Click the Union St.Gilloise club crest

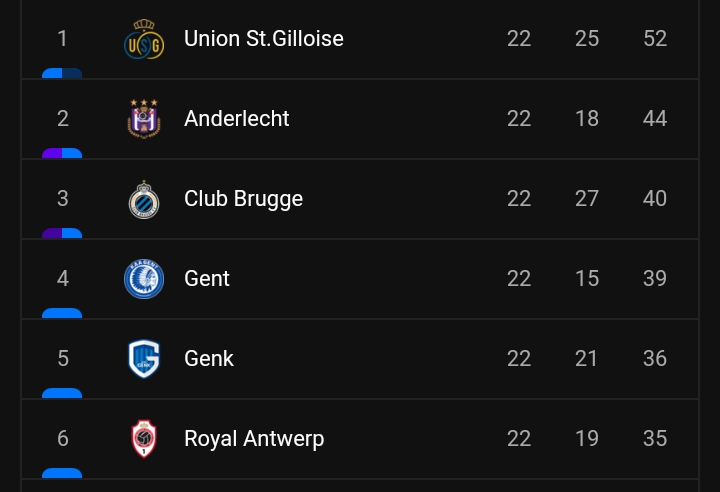tap(144, 39)
